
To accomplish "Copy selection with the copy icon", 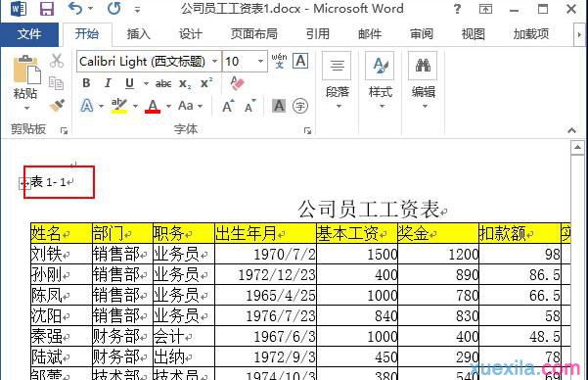I will tap(56, 83).
